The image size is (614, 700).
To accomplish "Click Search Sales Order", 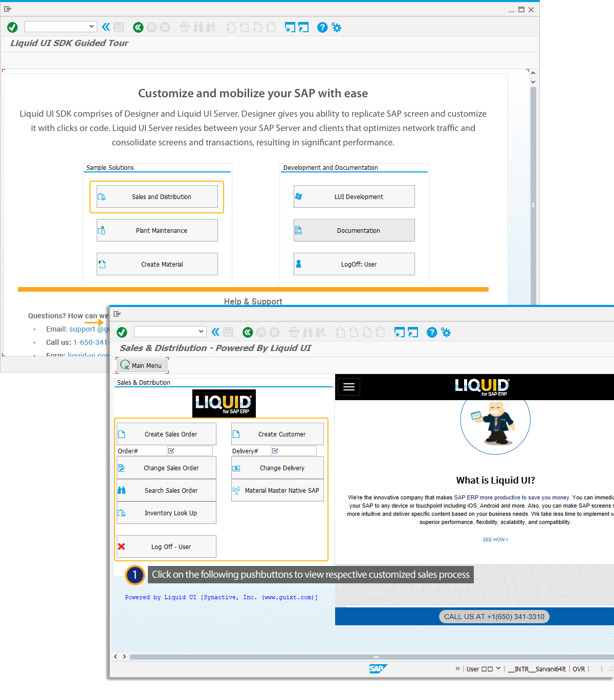I will (166, 490).
